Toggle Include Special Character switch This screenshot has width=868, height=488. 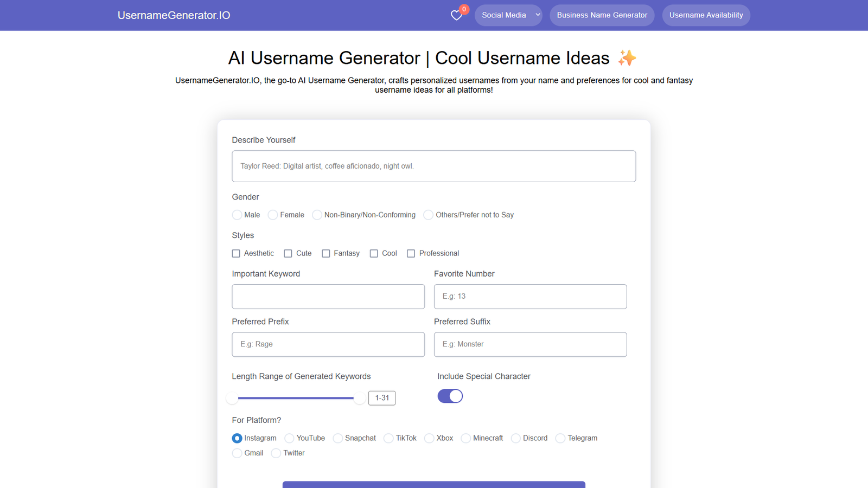[450, 396]
